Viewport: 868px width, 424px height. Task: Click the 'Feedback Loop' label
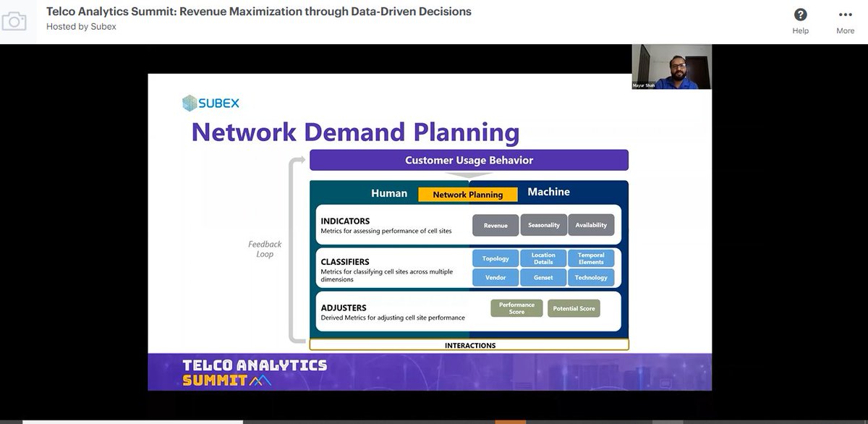click(x=265, y=249)
